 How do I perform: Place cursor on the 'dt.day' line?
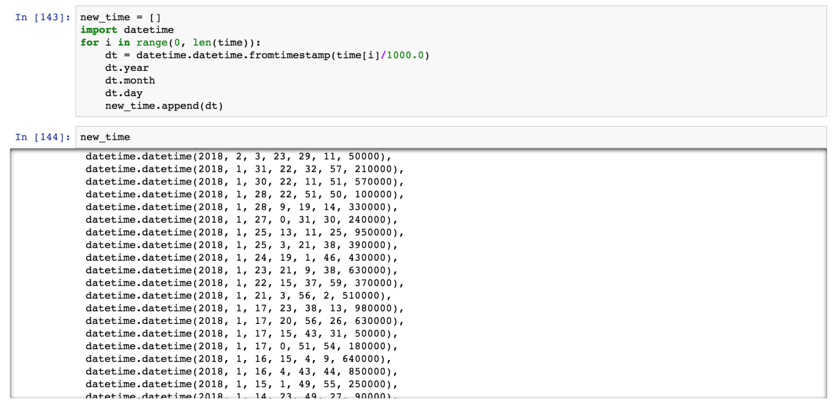point(123,93)
